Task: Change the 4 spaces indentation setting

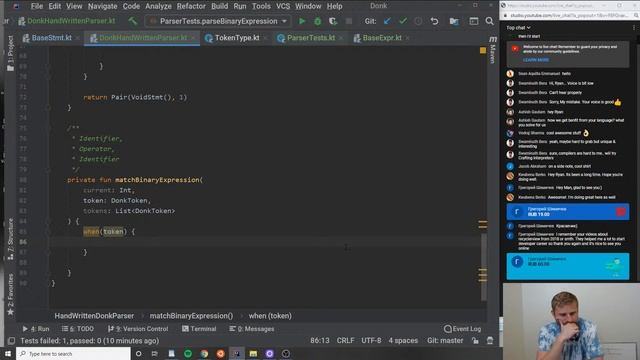Action: [x=403, y=340]
